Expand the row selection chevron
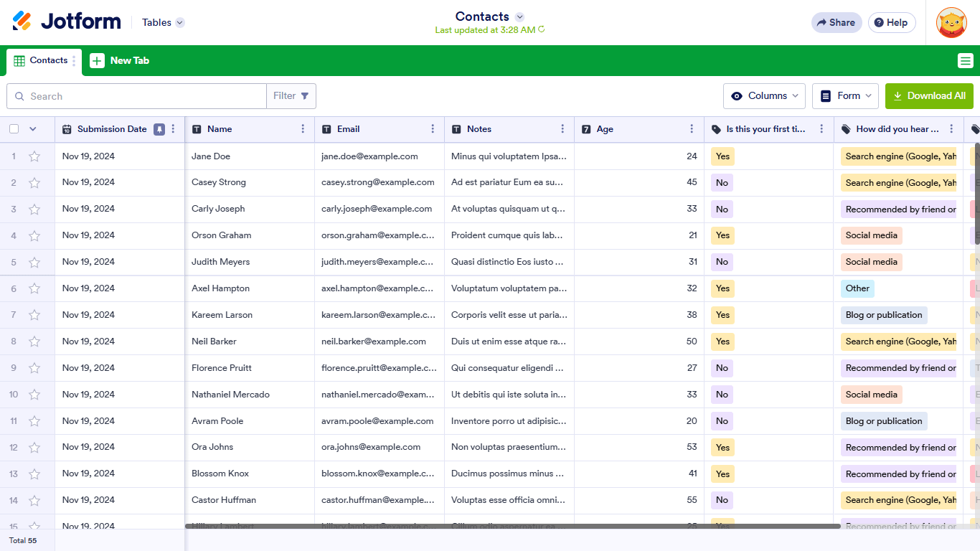Image resolution: width=980 pixels, height=551 pixels. pyautogui.click(x=32, y=129)
